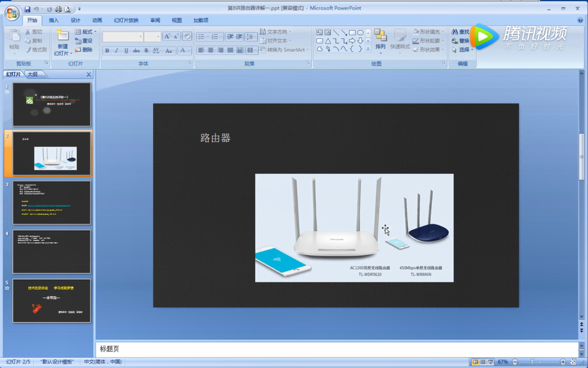Click 格式刷 format painter button
Image resolution: width=588 pixels, height=368 pixels.
pyautogui.click(x=36, y=50)
